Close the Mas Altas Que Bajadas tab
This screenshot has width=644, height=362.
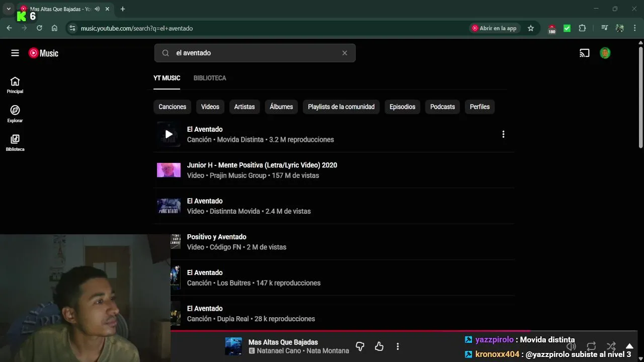click(x=107, y=9)
